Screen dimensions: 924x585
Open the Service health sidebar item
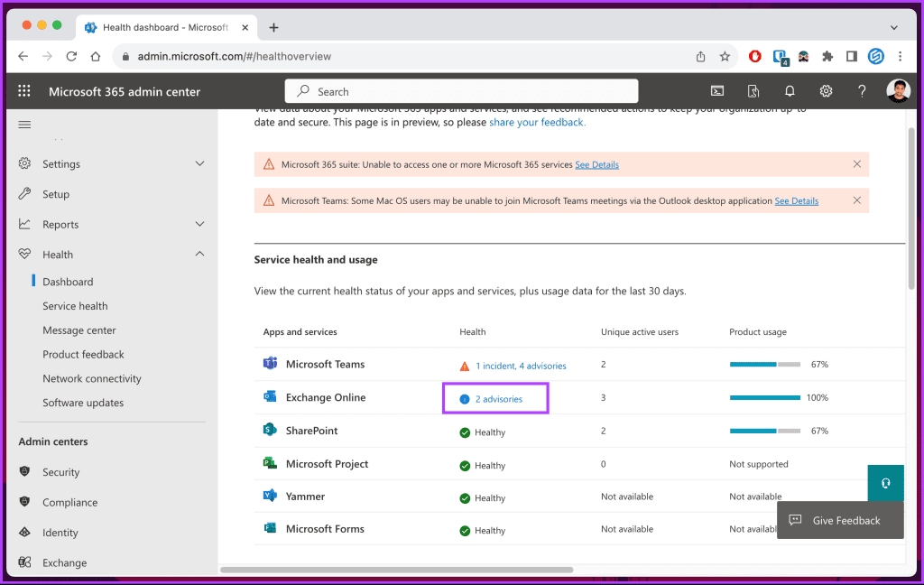75,305
